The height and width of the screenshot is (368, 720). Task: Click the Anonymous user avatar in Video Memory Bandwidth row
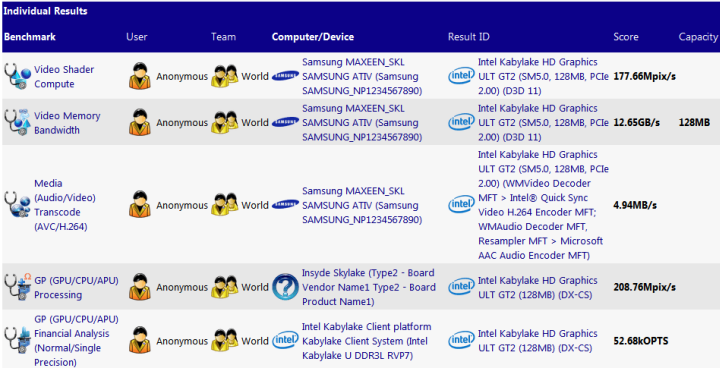click(x=140, y=122)
